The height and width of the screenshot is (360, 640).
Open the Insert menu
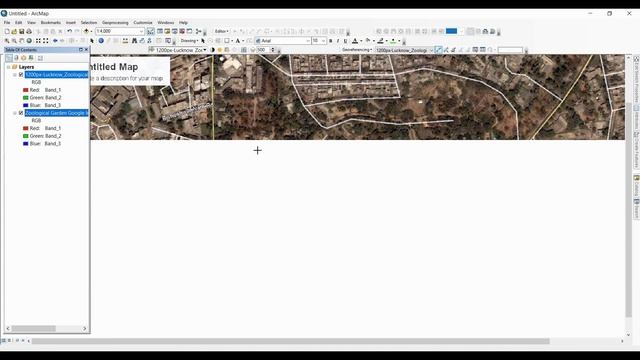71,22
